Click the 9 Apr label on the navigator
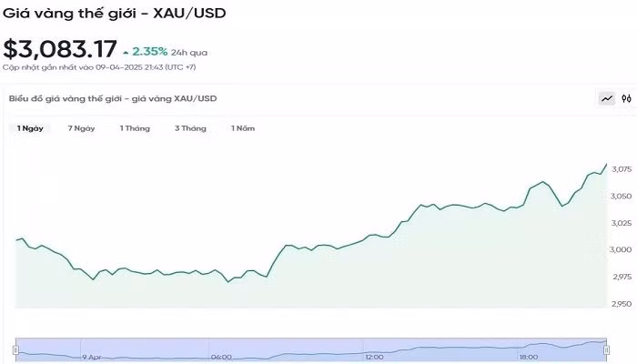This screenshot has width=637, height=364. click(x=93, y=358)
